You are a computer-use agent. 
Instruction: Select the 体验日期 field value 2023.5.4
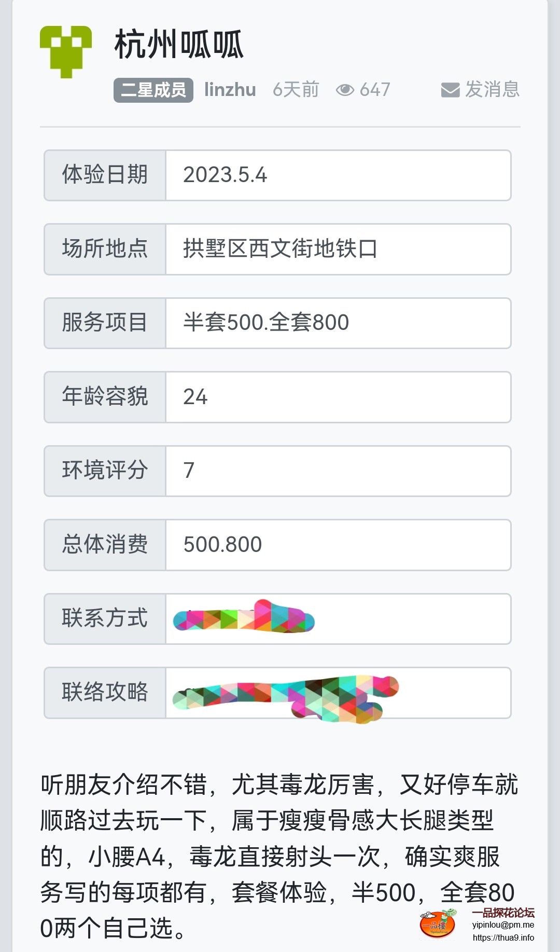click(x=225, y=175)
